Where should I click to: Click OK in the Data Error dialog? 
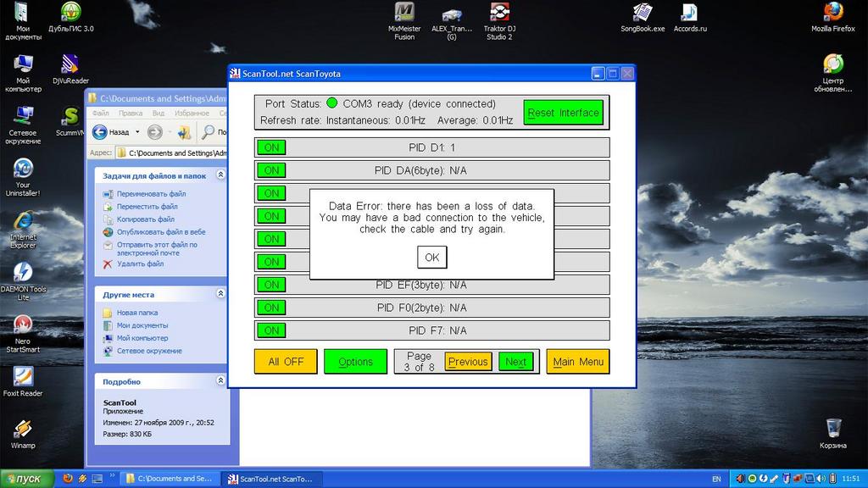(x=431, y=258)
